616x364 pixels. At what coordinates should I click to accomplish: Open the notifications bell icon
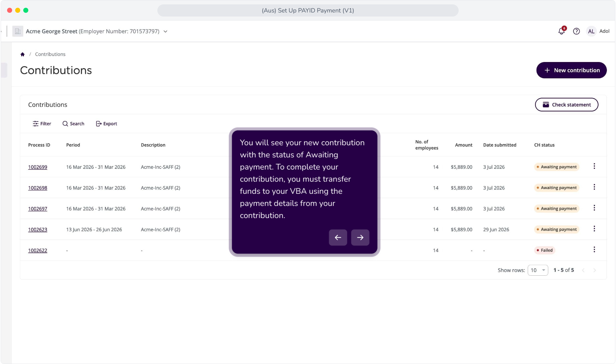[561, 31]
